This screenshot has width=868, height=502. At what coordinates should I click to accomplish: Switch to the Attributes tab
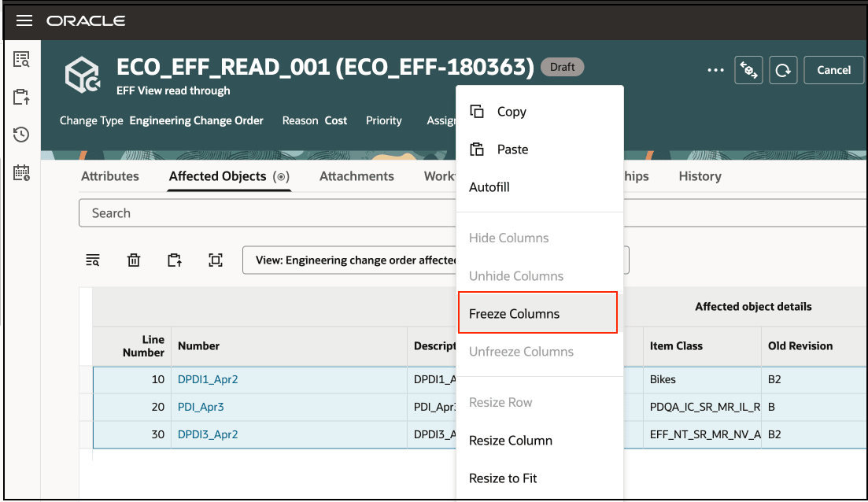109,176
